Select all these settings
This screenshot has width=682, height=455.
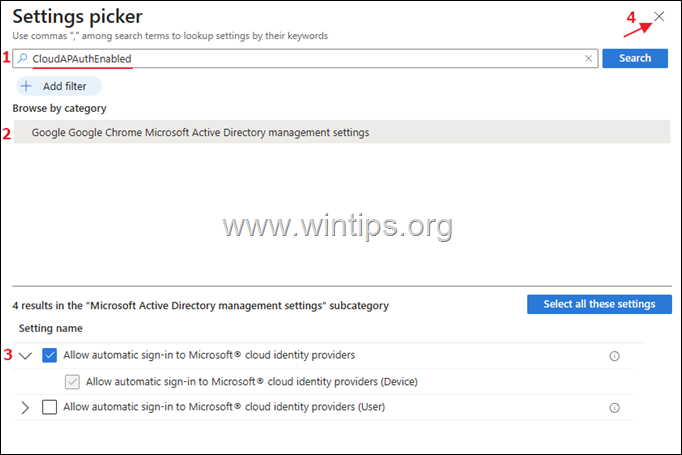[x=599, y=304]
